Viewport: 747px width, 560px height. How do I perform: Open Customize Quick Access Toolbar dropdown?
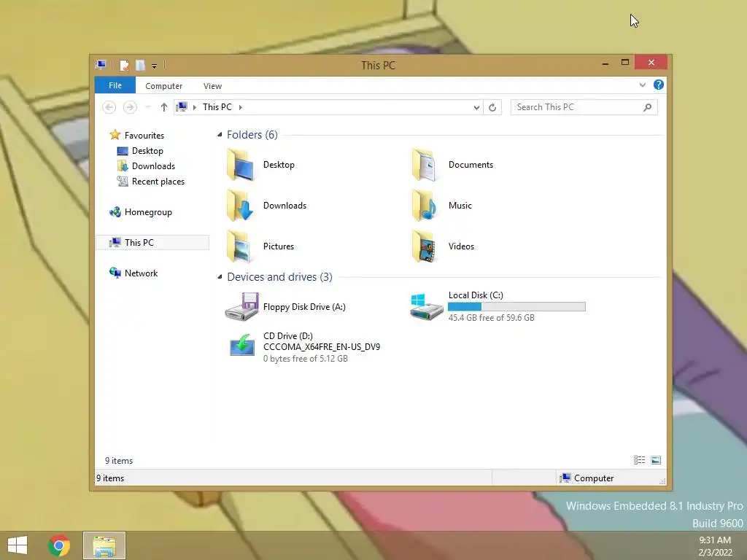pos(155,66)
